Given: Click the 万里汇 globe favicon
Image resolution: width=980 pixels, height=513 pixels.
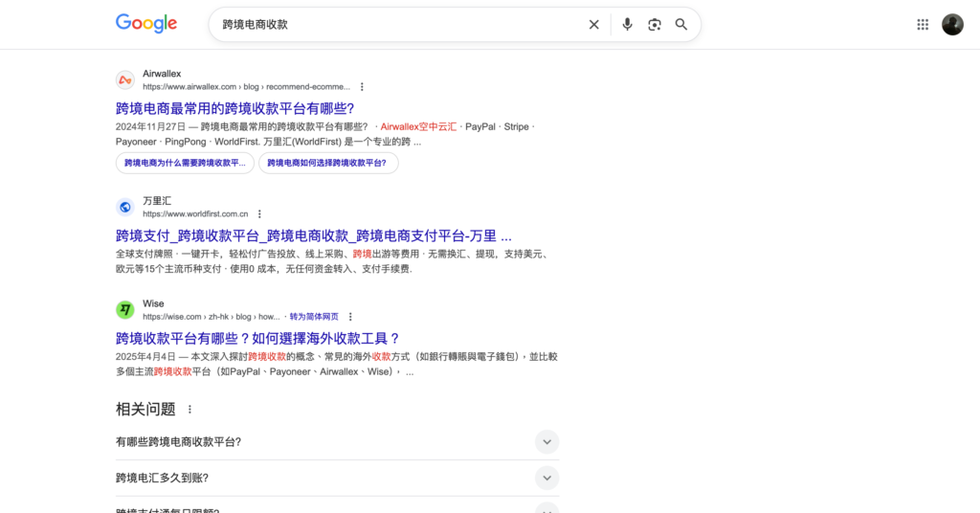Looking at the screenshot, I should [x=125, y=207].
